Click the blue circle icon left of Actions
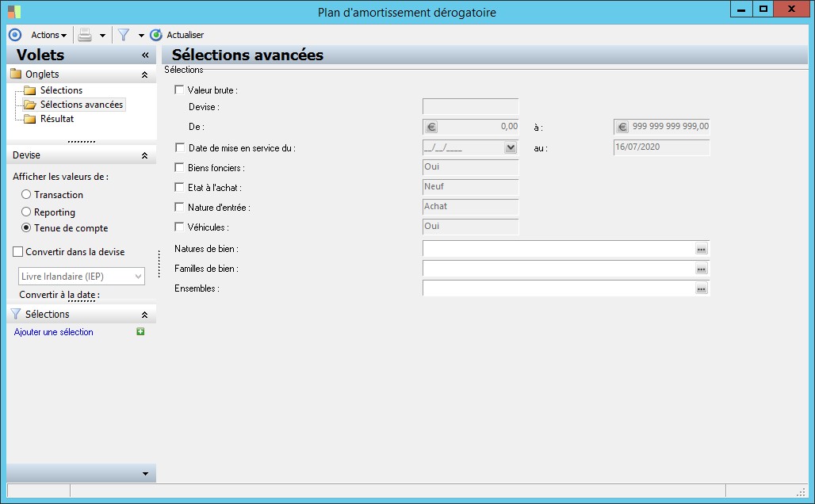Image resolution: width=815 pixels, height=504 pixels. (15, 35)
